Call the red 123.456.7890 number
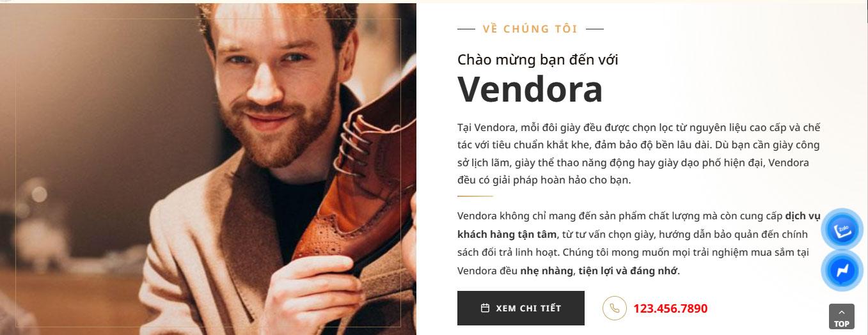Image resolution: width=868 pixels, height=335 pixels. coord(670,309)
